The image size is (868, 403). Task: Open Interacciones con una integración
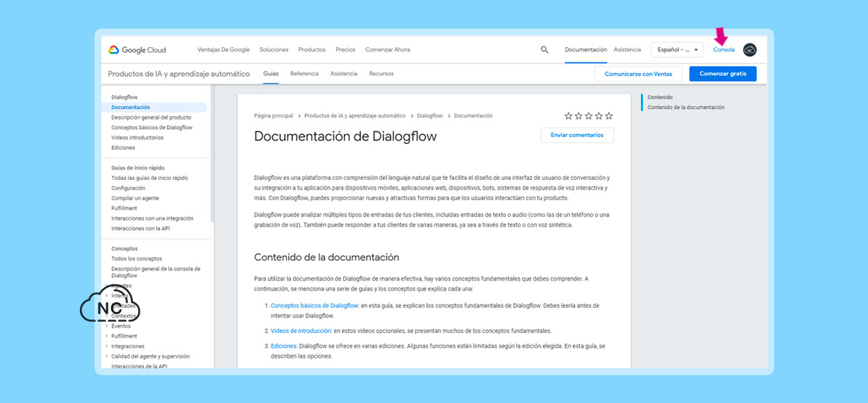[152, 218]
